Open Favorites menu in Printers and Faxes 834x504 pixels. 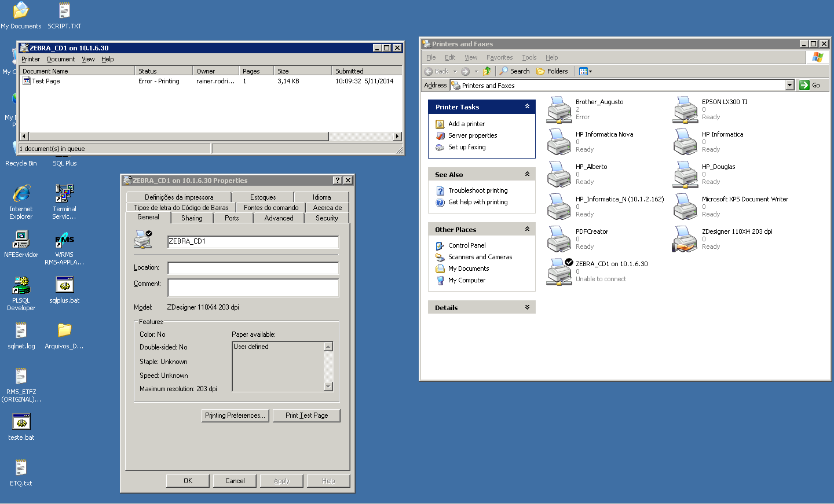[499, 57]
